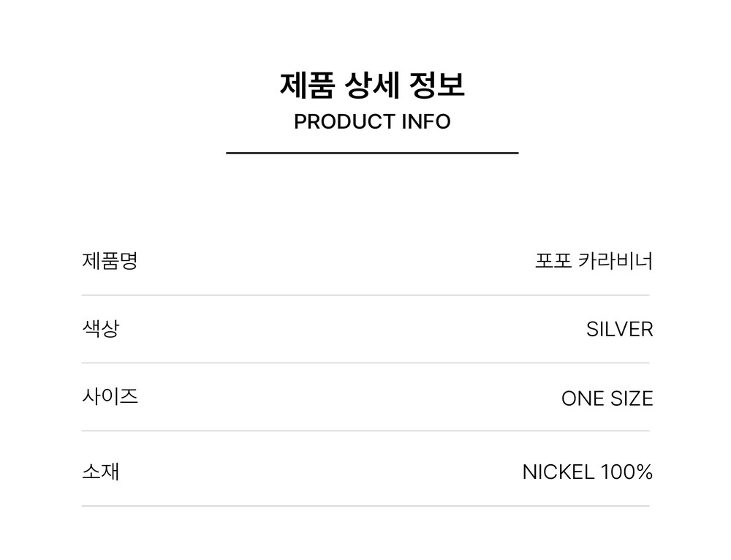Click the 100% text in the material row
Image resolution: width=731 pixels, height=560 pixels.
tap(626, 472)
